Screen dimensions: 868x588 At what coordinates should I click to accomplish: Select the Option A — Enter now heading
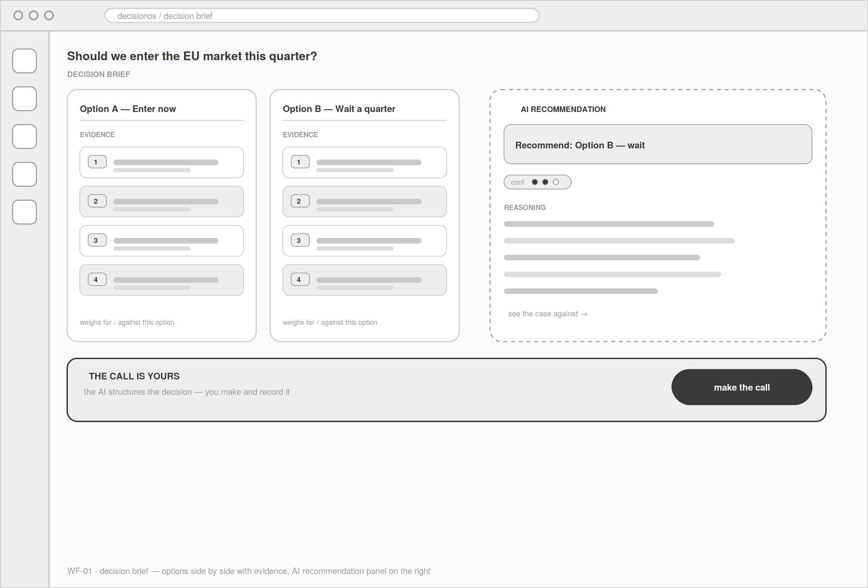click(128, 109)
